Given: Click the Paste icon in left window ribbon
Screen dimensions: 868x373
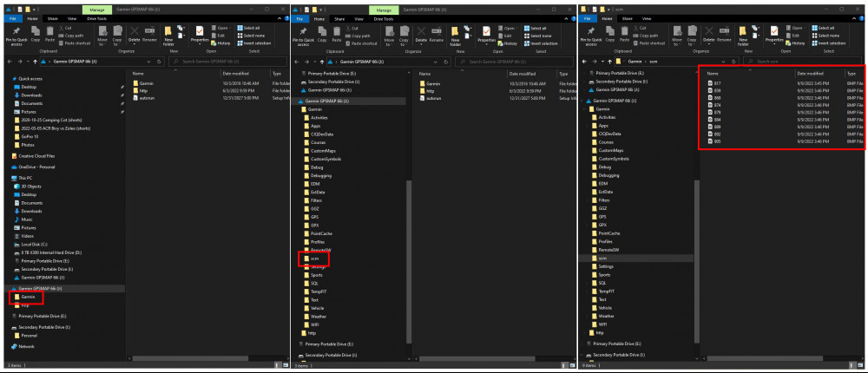Looking at the screenshot, I should tap(49, 33).
